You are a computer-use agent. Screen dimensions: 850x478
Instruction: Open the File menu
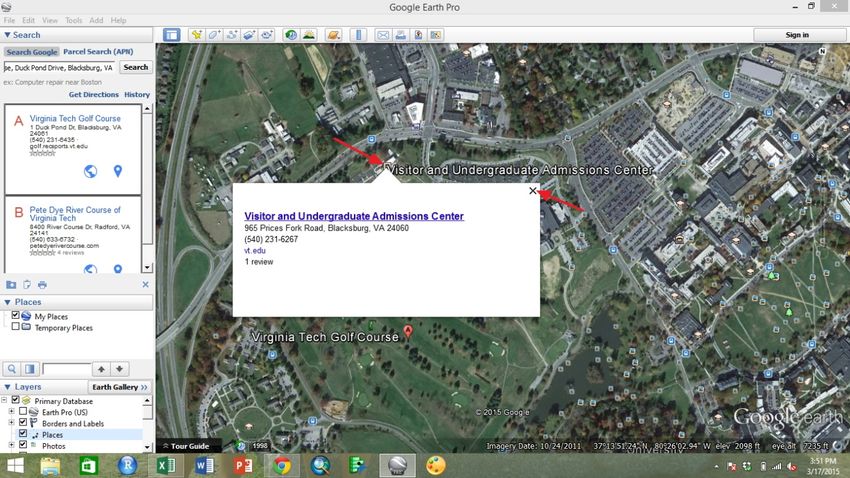[x=9, y=20]
